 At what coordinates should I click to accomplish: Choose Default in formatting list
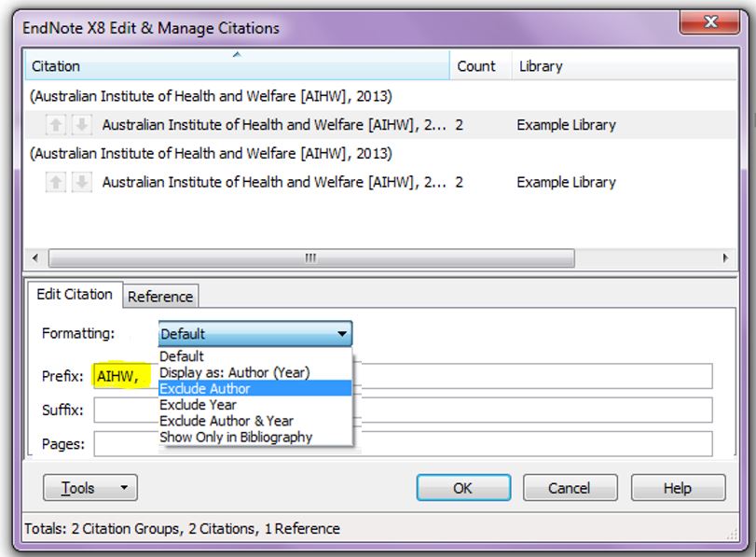[x=255, y=356]
